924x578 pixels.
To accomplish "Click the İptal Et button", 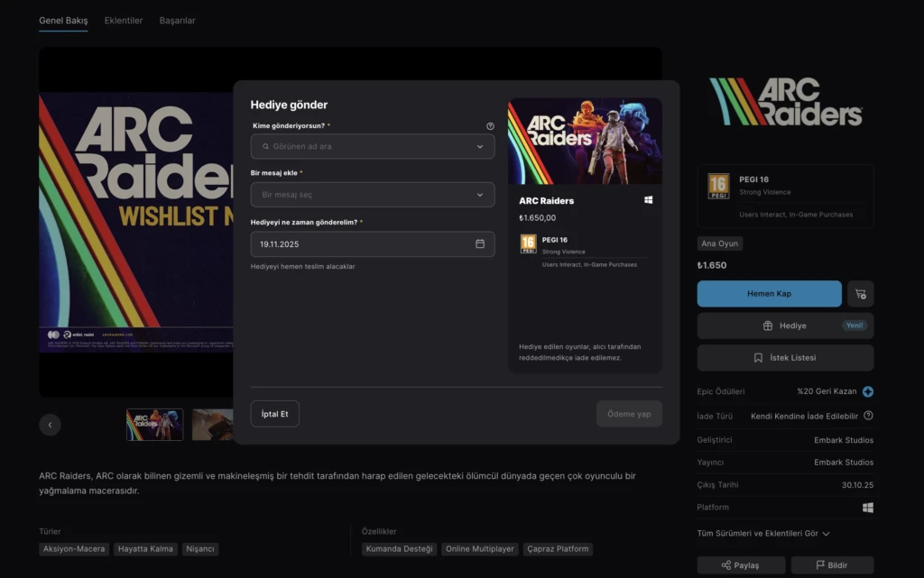I will click(274, 413).
